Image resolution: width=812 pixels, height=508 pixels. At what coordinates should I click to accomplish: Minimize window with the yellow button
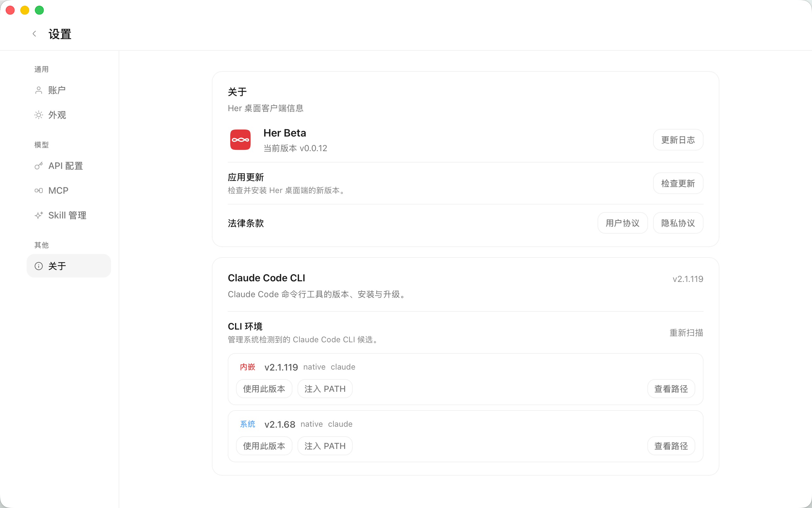(x=25, y=10)
